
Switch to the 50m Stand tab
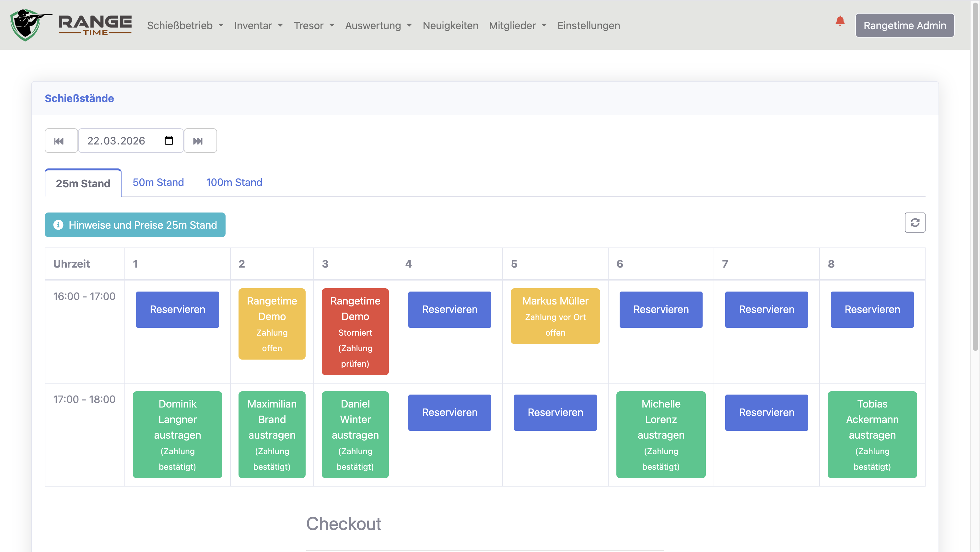(158, 182)
